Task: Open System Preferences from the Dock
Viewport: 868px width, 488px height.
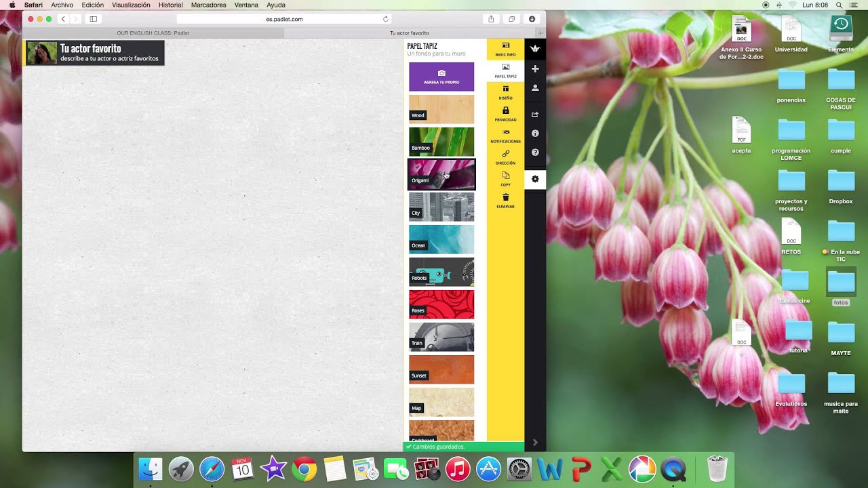Action: click(x=519, y=469)
